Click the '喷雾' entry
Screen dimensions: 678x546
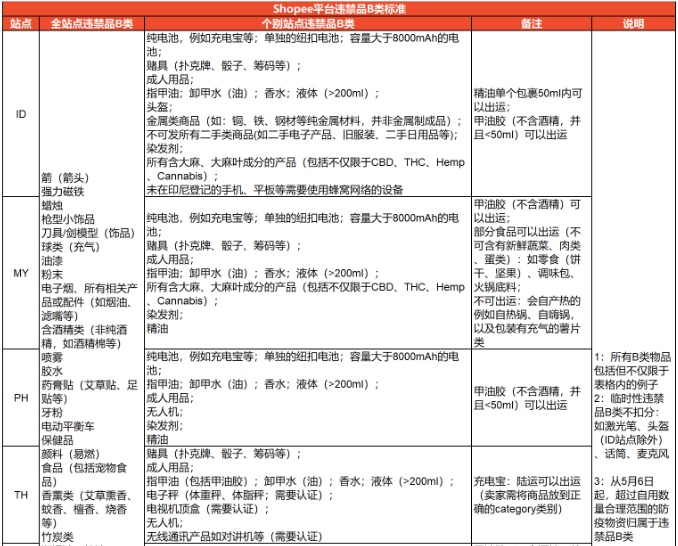click(x=52, y=358)
